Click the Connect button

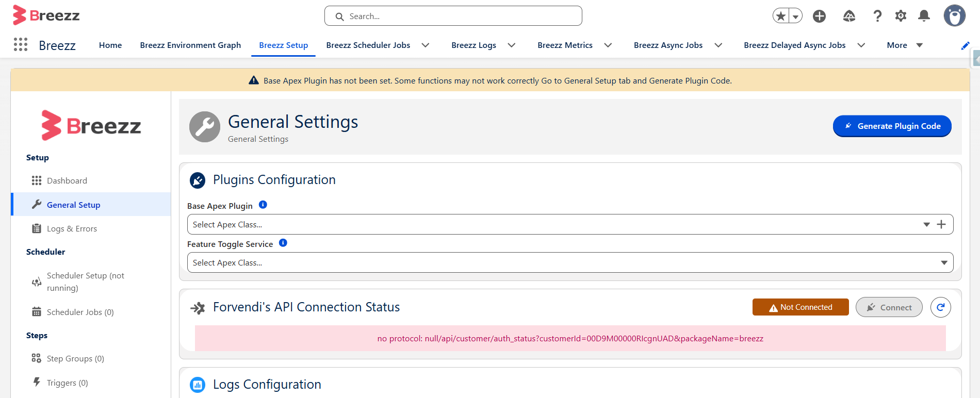tap(889, 307)
